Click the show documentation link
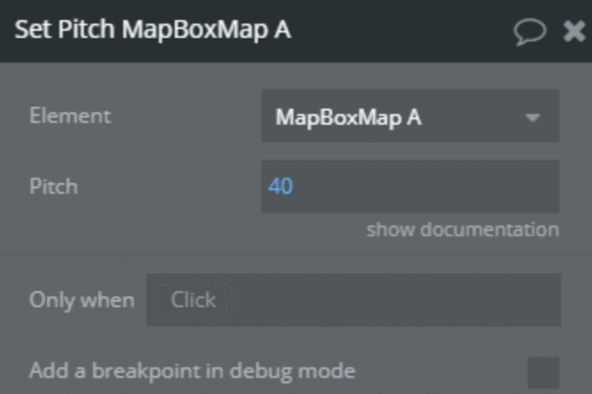The height and width of the screenshot is (394, 592). point(462,229)
